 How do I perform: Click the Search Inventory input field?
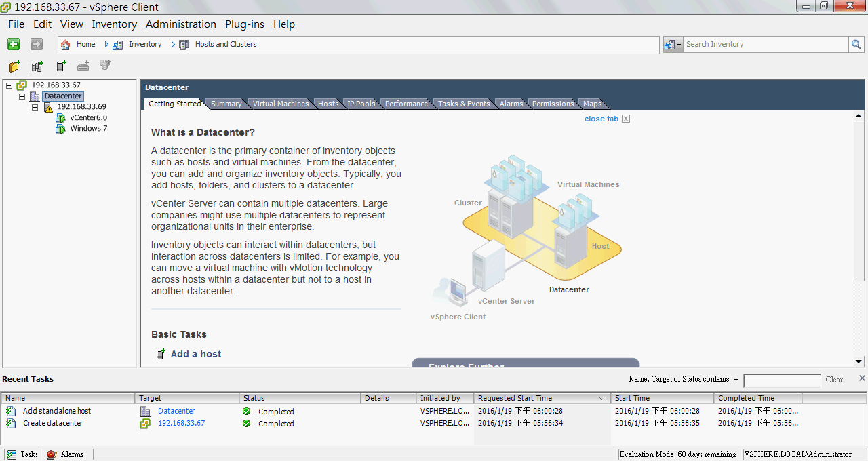tap(766, 45)
